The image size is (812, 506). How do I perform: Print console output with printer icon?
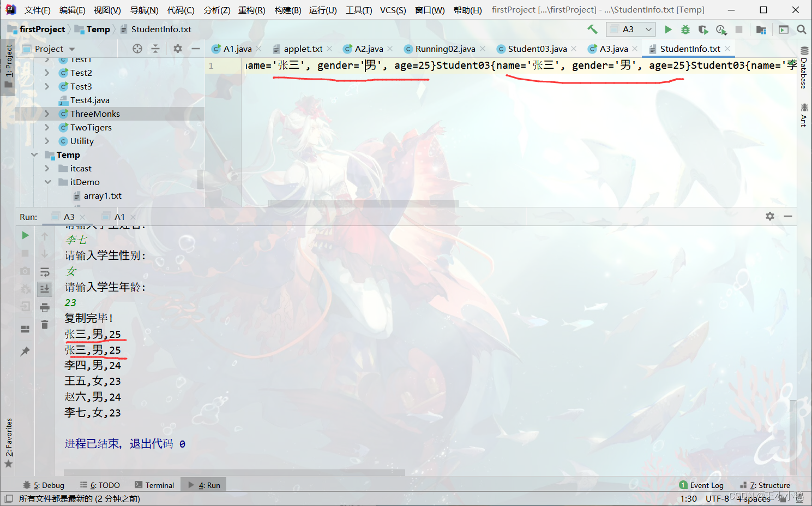tap(45, 308)
